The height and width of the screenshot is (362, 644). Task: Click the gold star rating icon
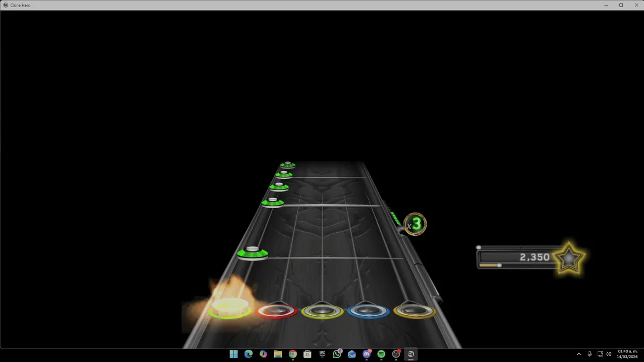(x=569, y=258)
